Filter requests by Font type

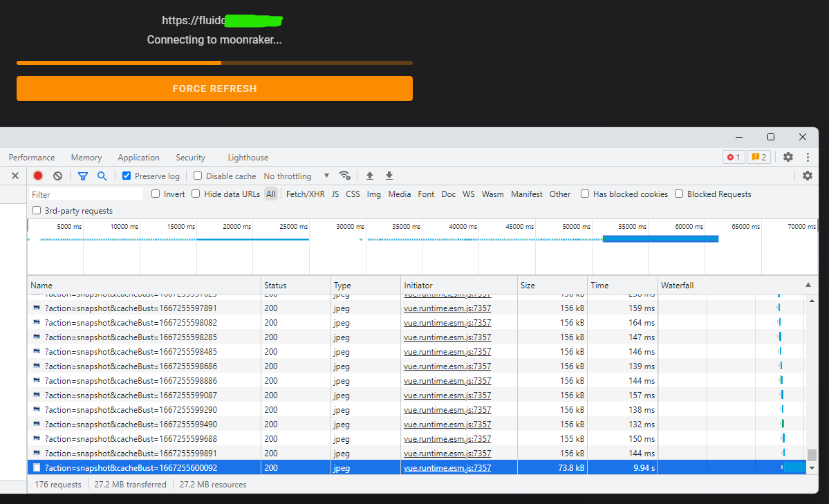(426, 194)
